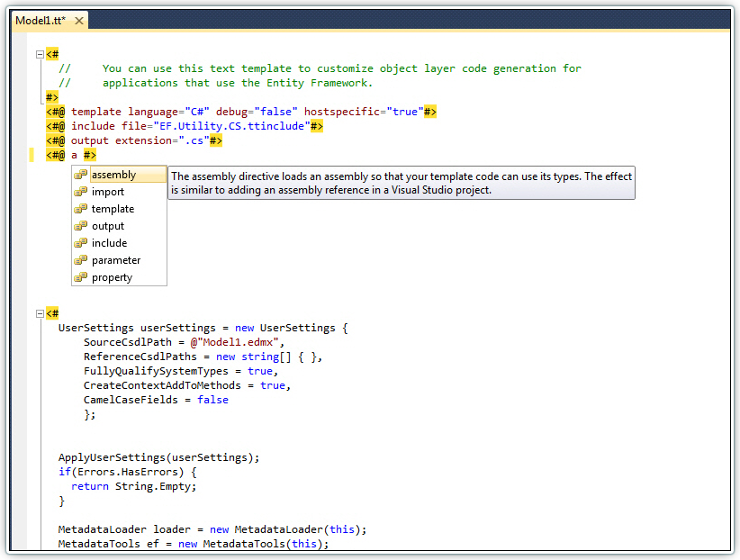Click the icon next to parameter entry
The height and width of the screenshot is (560, 740).
[x=81, y=260]
